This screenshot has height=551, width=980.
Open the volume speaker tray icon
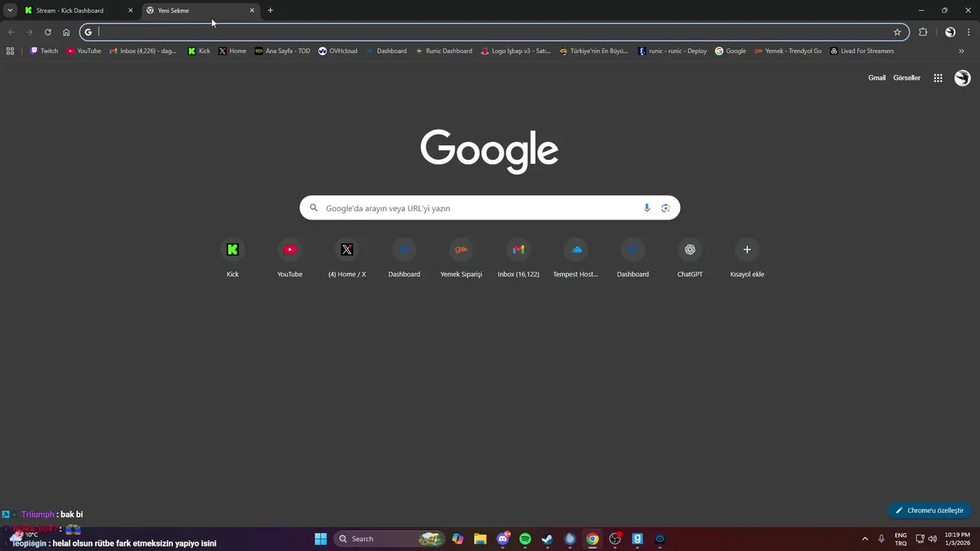pos(933,539)
